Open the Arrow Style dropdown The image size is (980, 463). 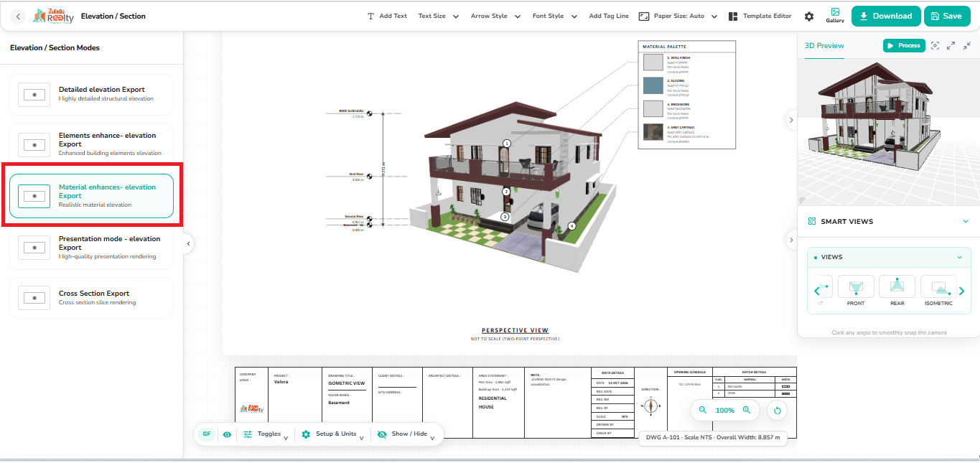(495, 16)
